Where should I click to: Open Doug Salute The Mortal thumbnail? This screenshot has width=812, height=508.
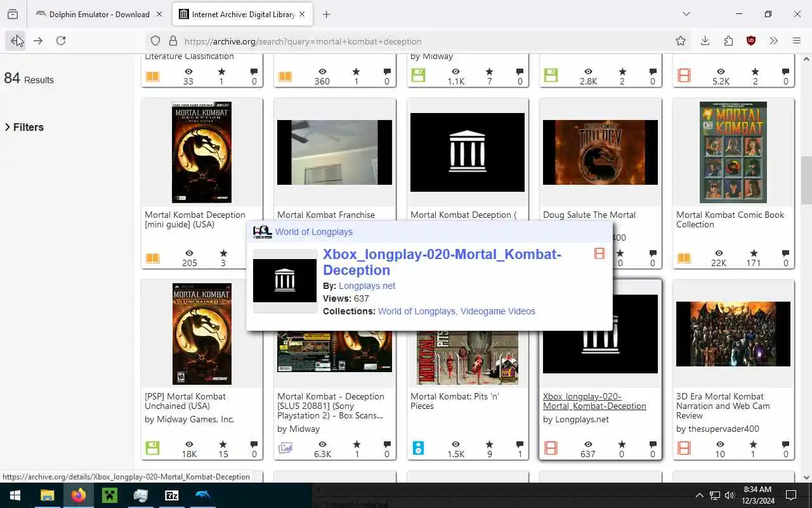point(600,152)
